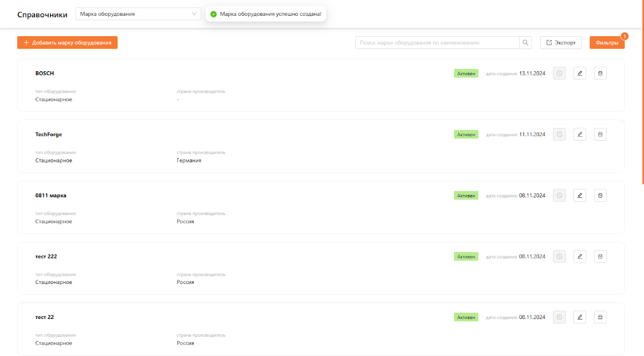Archive the TechForge brand entry
Viewport: 644px width, 356px height.
[600, 135]
